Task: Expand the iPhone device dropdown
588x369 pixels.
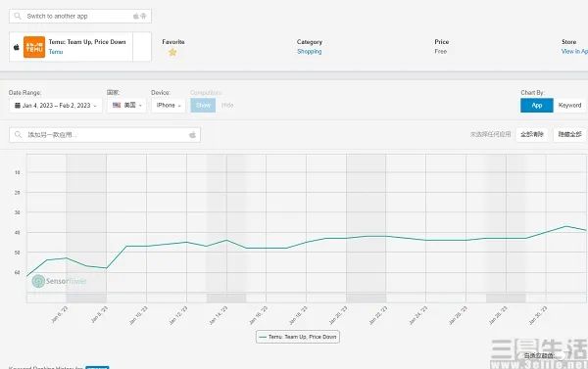Action: click(169, 106)
